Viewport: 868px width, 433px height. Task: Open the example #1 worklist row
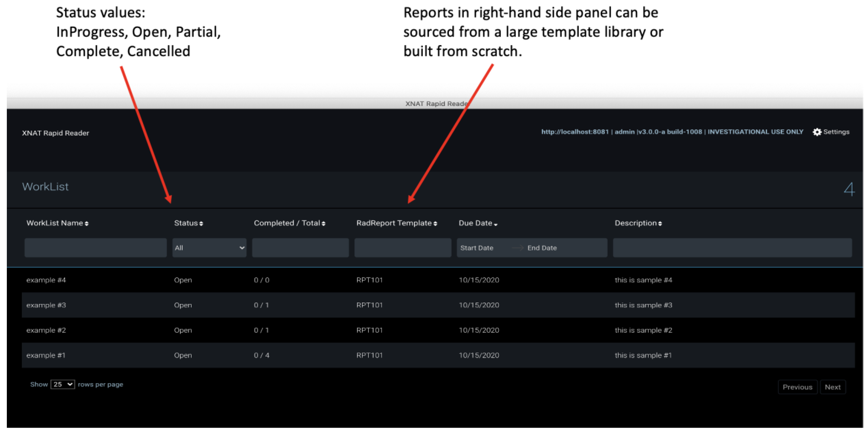(46, 355)
